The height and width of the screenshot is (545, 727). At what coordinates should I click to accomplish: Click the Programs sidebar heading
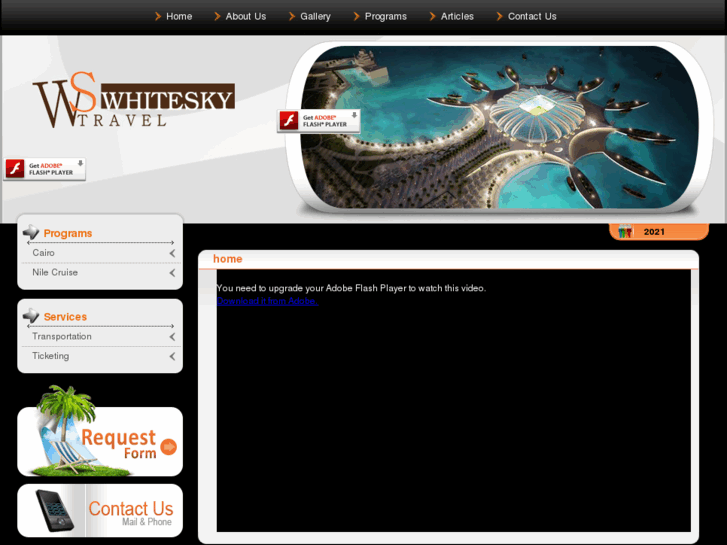tap(68, 233)
